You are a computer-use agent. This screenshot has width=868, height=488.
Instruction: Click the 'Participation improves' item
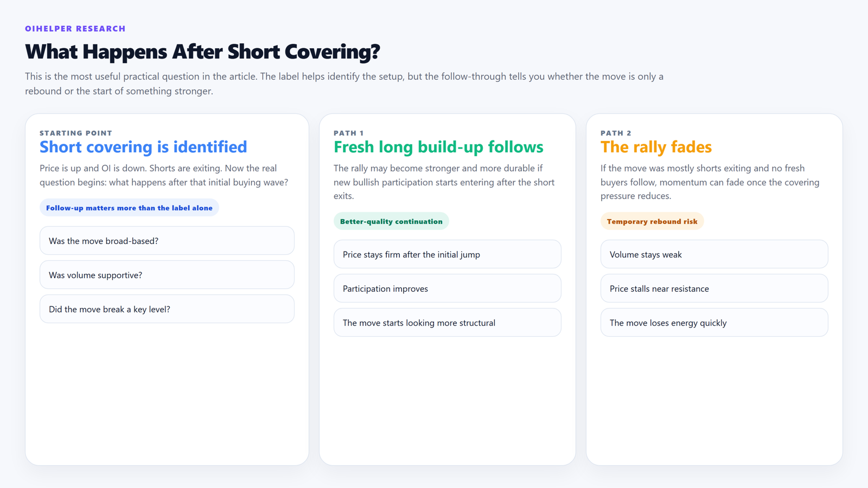[447, 288]
